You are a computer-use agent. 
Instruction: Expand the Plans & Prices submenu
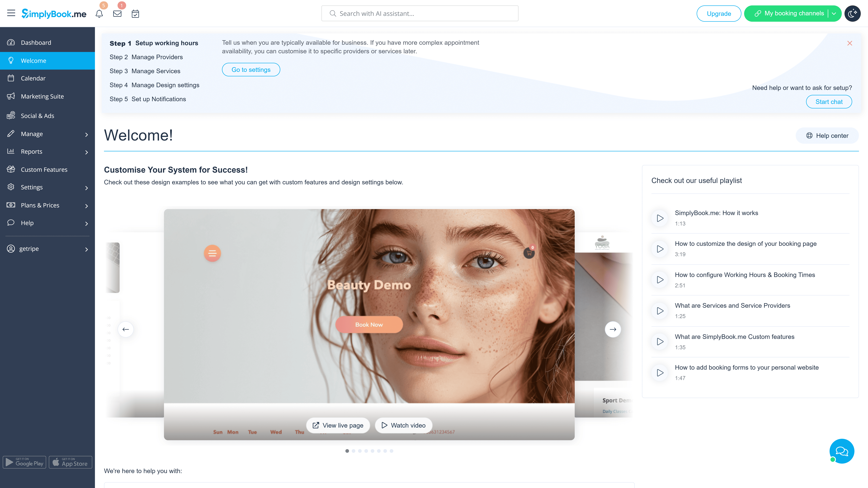[87, 206]
